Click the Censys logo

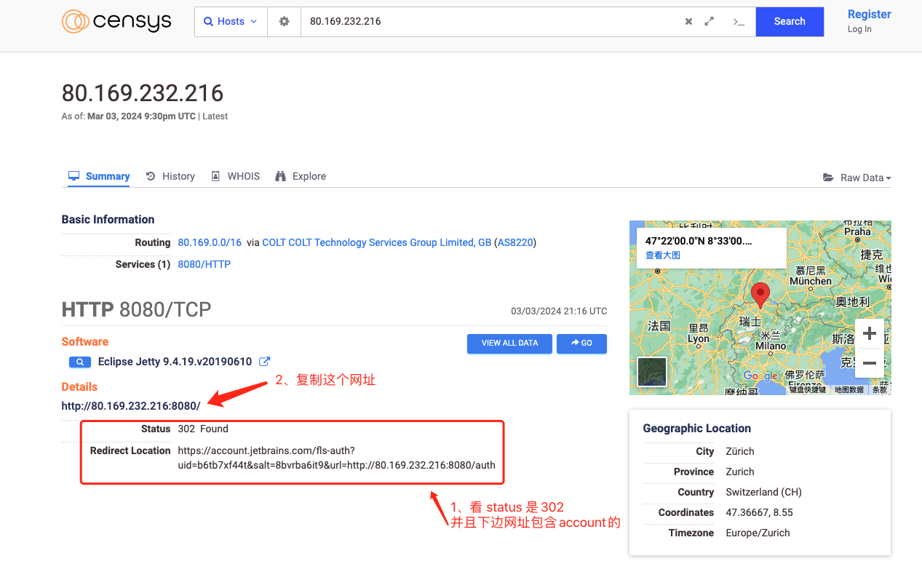116,22
